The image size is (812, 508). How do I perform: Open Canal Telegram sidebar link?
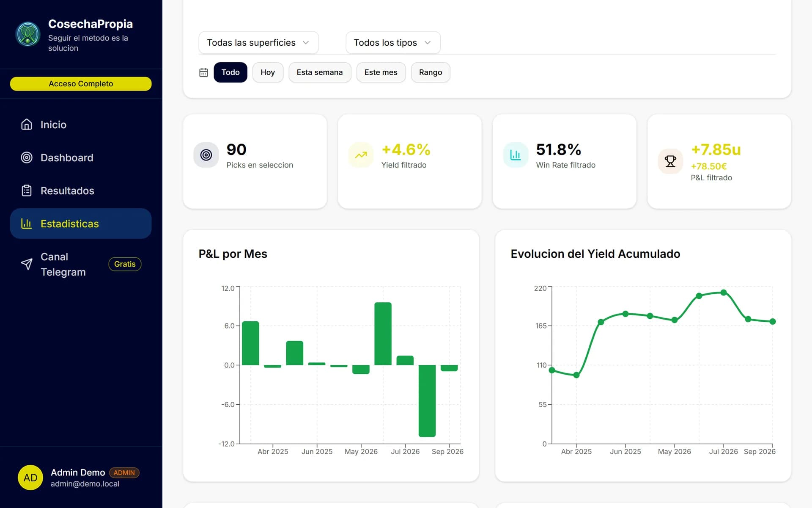point(81,264)
